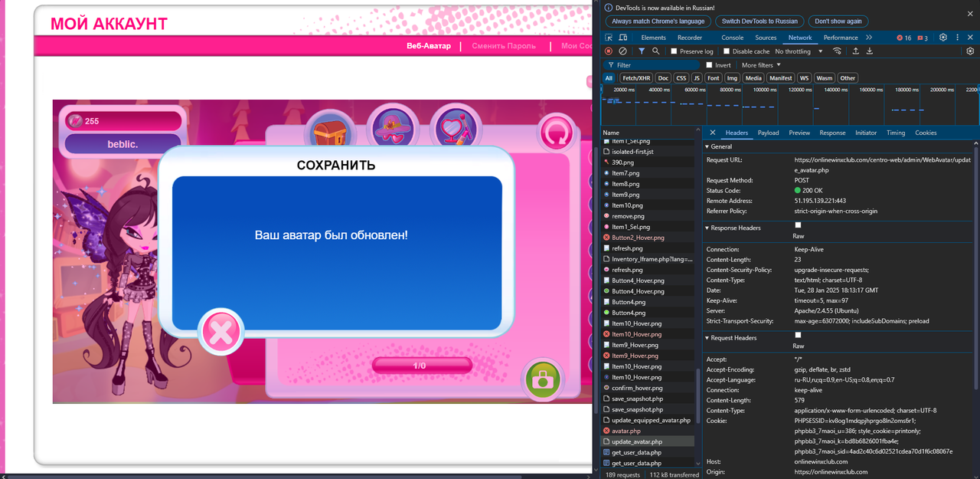Viewport: 980px width, 479px height.
Task: Collapse the Request Headers section
Action: tap(707, 338)
